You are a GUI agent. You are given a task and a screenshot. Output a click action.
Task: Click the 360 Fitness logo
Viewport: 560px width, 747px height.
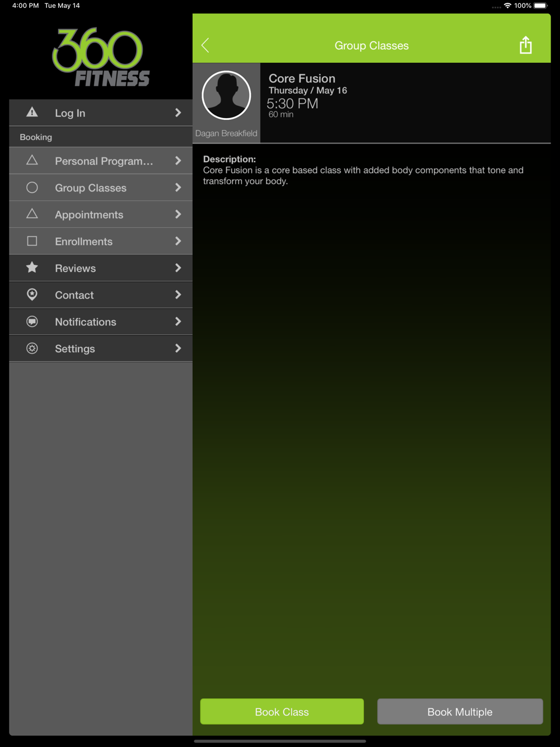click(101, 57)
